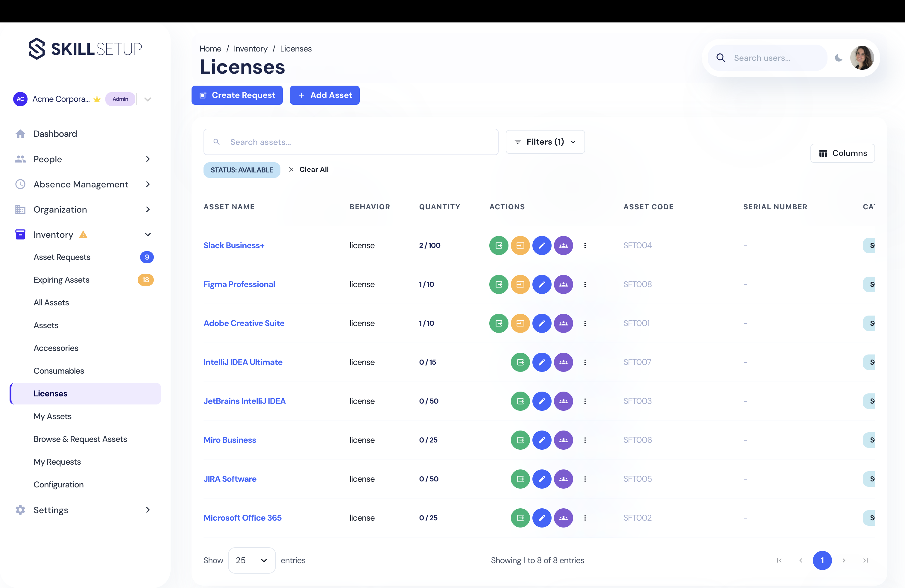Check out the Slack Business+ license

coord(499,245)
